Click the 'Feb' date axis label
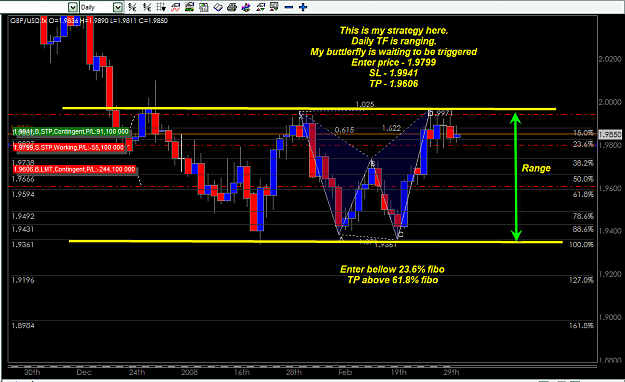This screenshot has height=382, width=625. point(345,372)
